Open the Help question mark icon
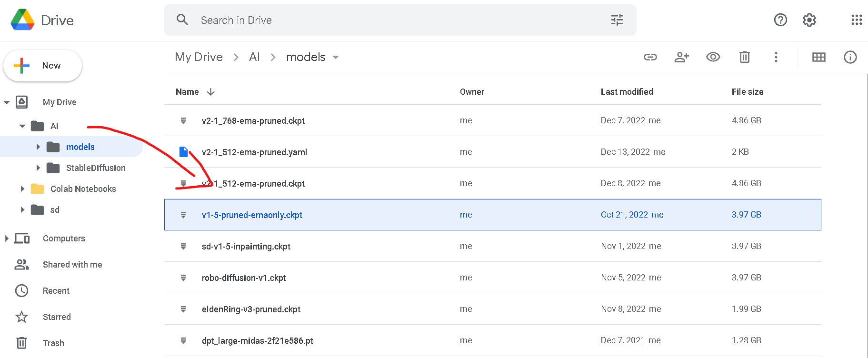The width and height of the screenshot is (868, 358). point(780,20)
